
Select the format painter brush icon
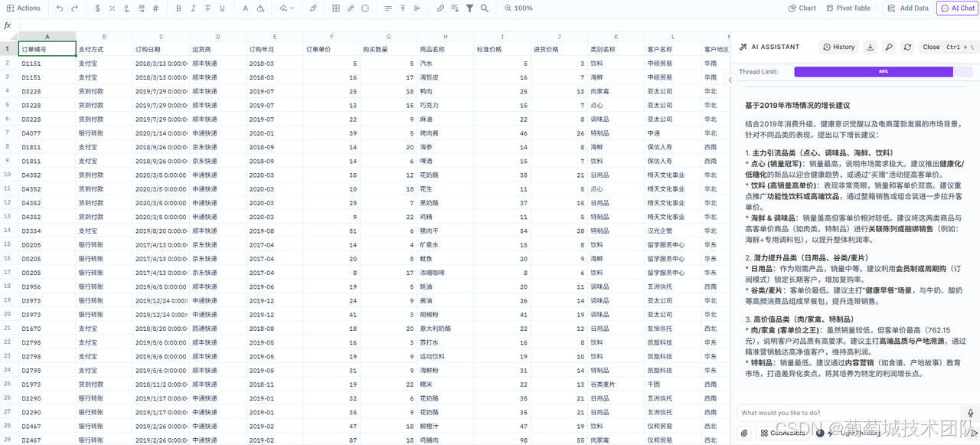click(312, 8)
